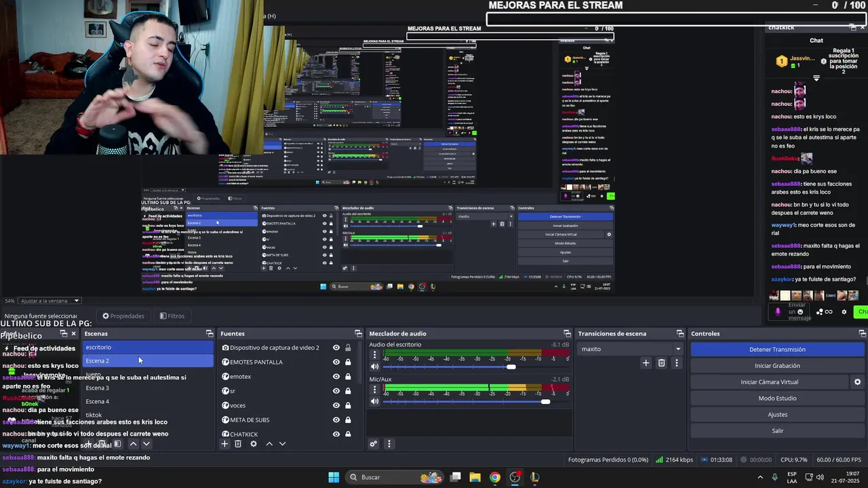
Task: Open Mic/Aux options menu
Action: pyautogui.click(x=374, y=390)
